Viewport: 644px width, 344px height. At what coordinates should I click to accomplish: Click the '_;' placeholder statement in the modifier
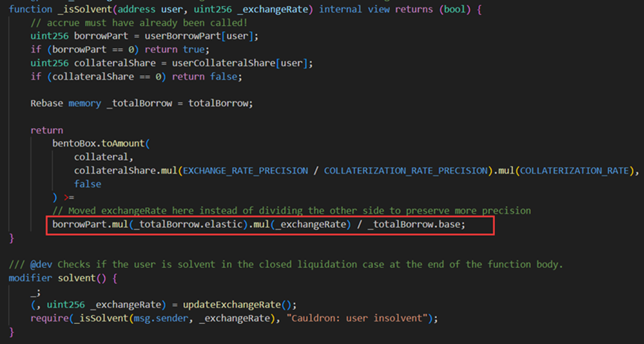pos(36,293)
